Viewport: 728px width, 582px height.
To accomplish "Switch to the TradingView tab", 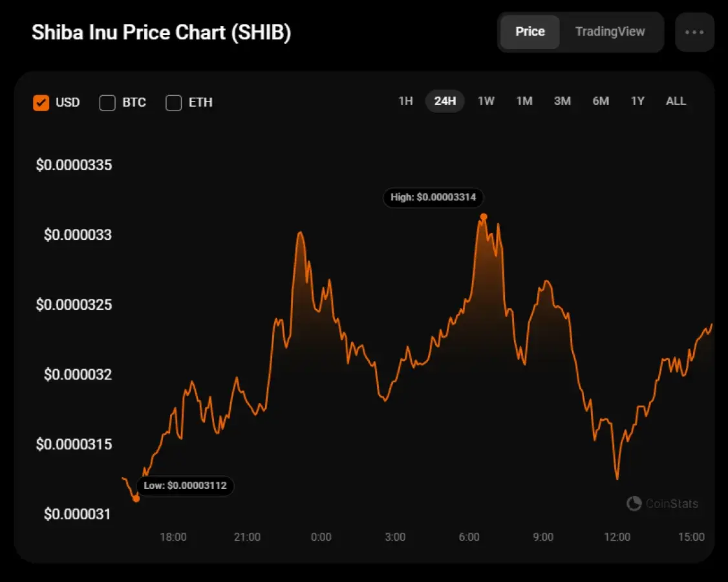I will point(610,31).
